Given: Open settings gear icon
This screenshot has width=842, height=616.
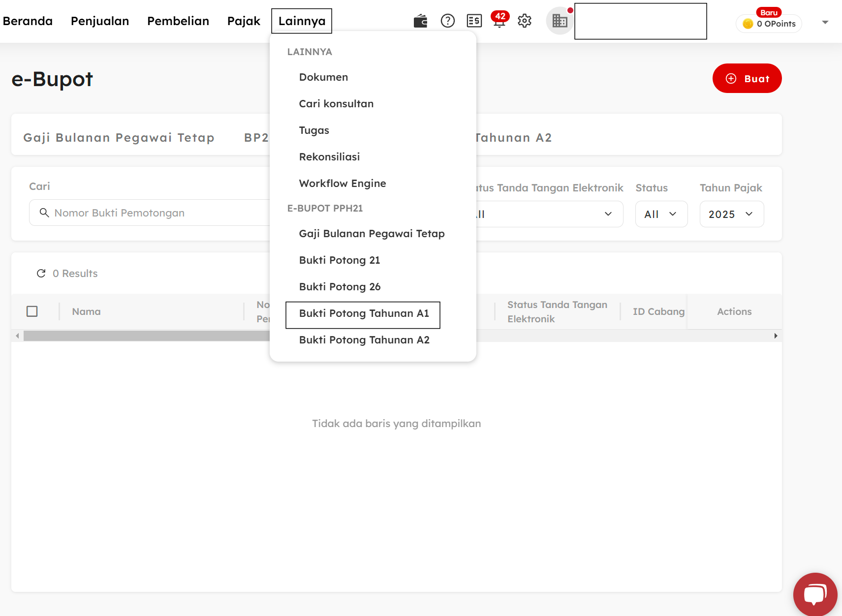Looking at the screenshot, I should [x=525, y=21].
